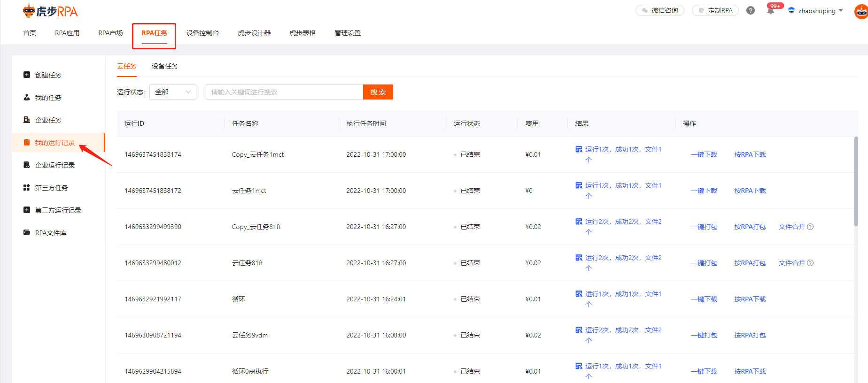This screenshot has width=868, height=383.
Task: Click the keyword search input field
Action: click(x=285, y=92)
